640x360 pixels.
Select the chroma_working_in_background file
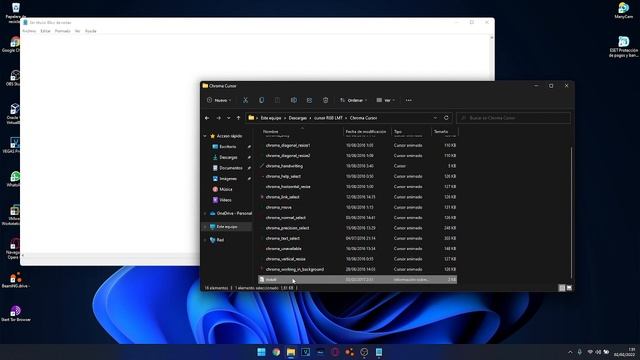click(358, 269)
